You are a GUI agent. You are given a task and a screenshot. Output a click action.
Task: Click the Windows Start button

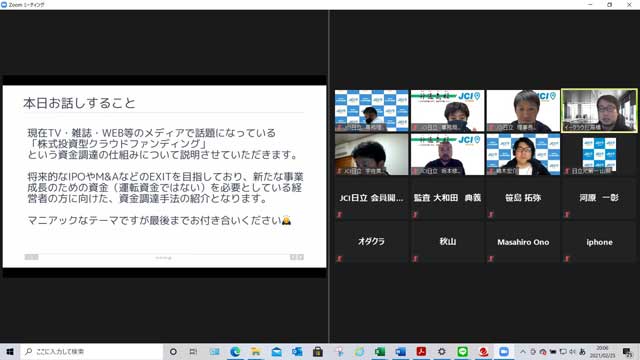10,351
